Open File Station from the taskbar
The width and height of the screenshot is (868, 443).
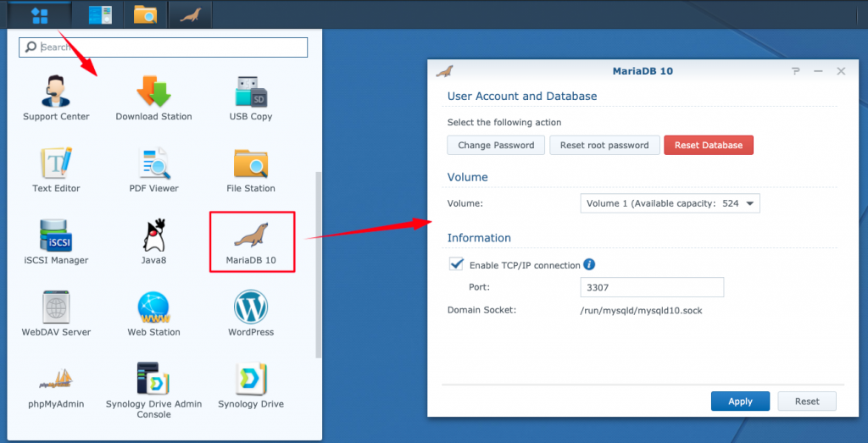coord(146,15)
